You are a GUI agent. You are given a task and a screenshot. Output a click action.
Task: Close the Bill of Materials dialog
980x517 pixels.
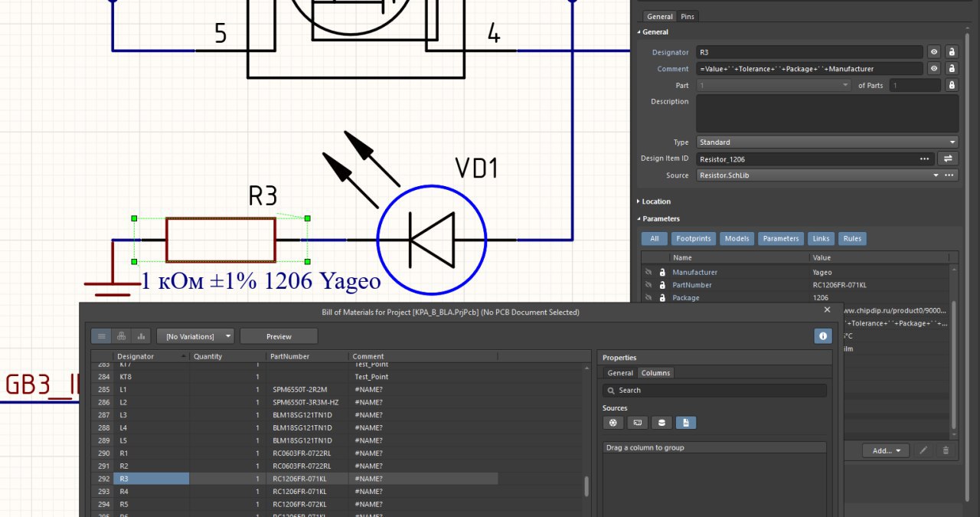[827, 310]
